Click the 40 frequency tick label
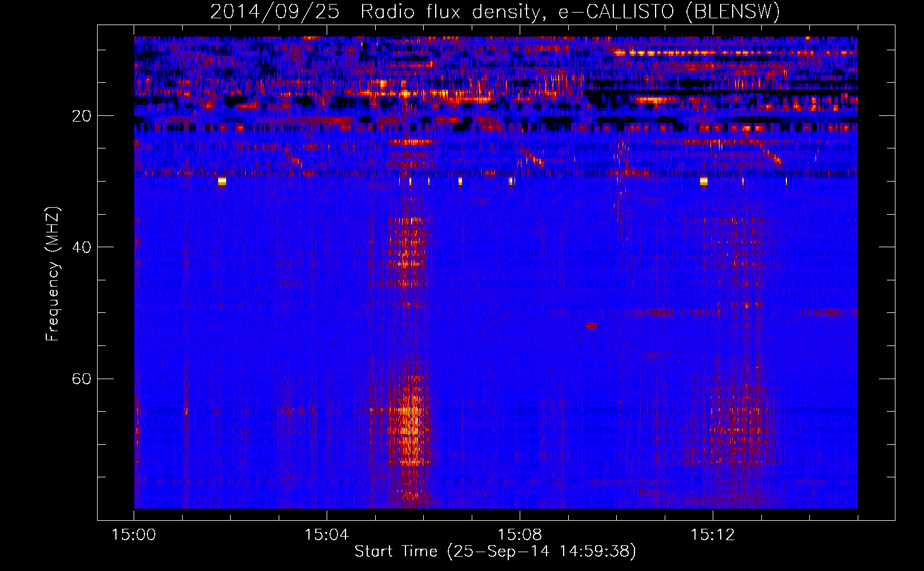Screen dimensions: 924x571 click(82, 247)
